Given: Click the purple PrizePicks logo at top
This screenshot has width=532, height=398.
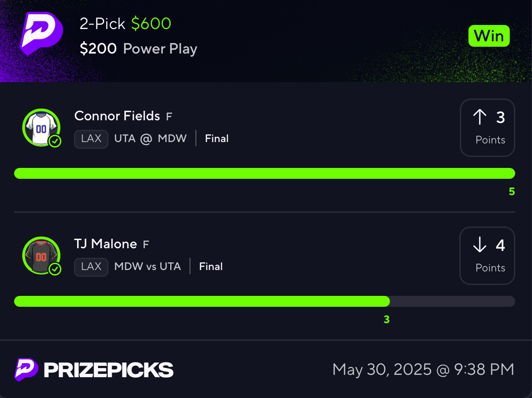Looking at the screenshot, I should click(41, 33).
